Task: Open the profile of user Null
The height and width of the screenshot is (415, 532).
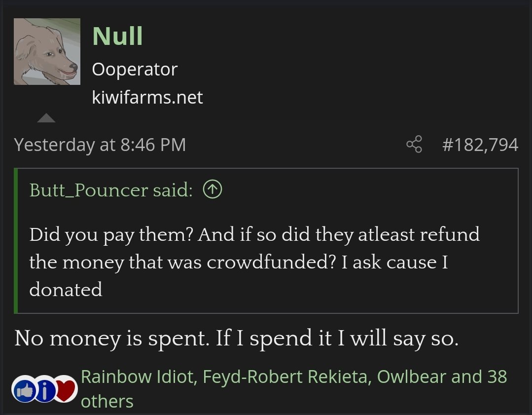Action: [x=117, y=36]
